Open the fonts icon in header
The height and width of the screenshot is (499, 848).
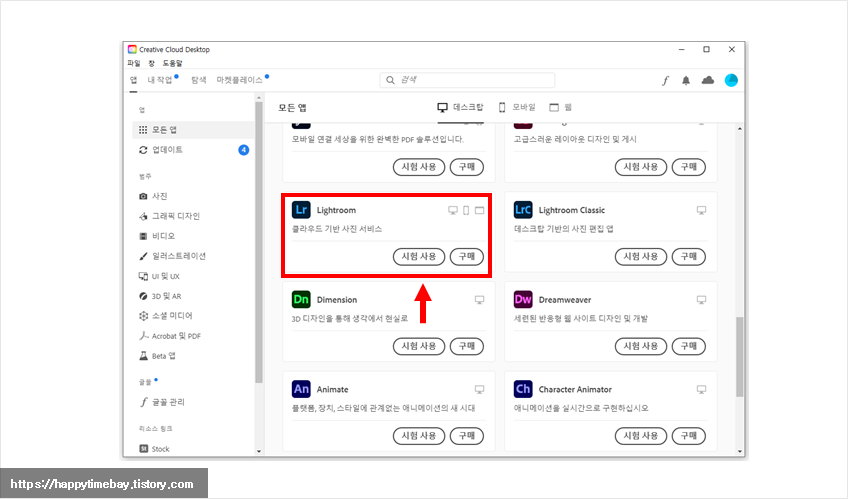pyautogui.click(x=665, y=81)
